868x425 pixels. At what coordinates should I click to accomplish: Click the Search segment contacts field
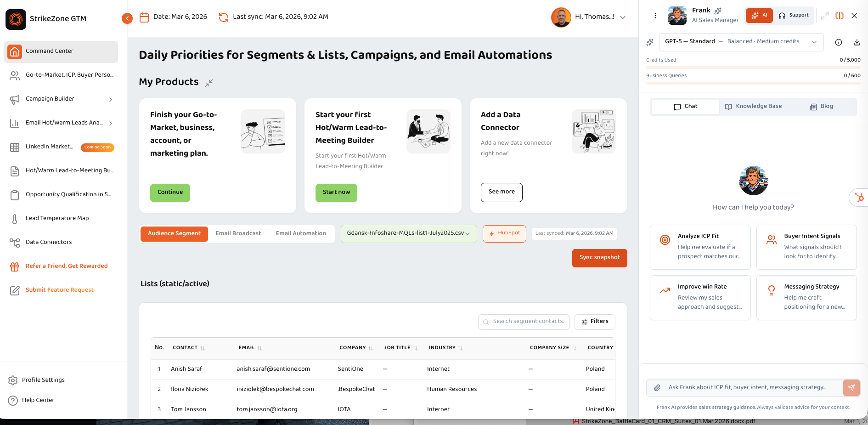524,322
